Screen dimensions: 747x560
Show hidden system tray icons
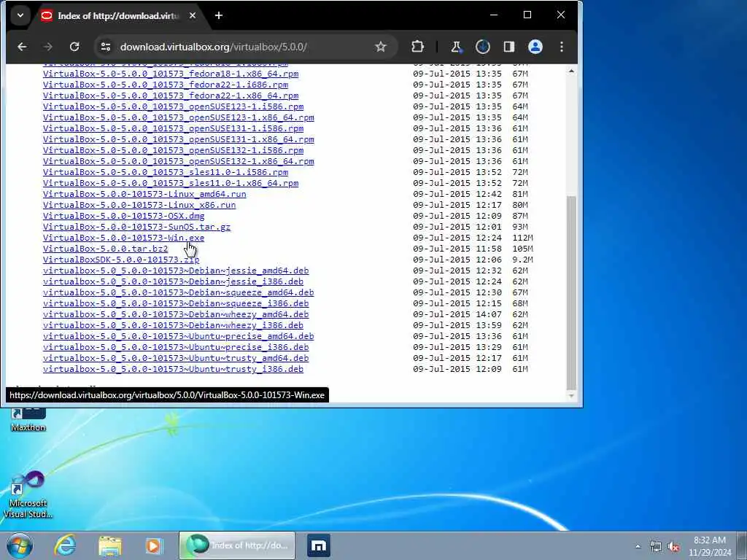point(638,546)
